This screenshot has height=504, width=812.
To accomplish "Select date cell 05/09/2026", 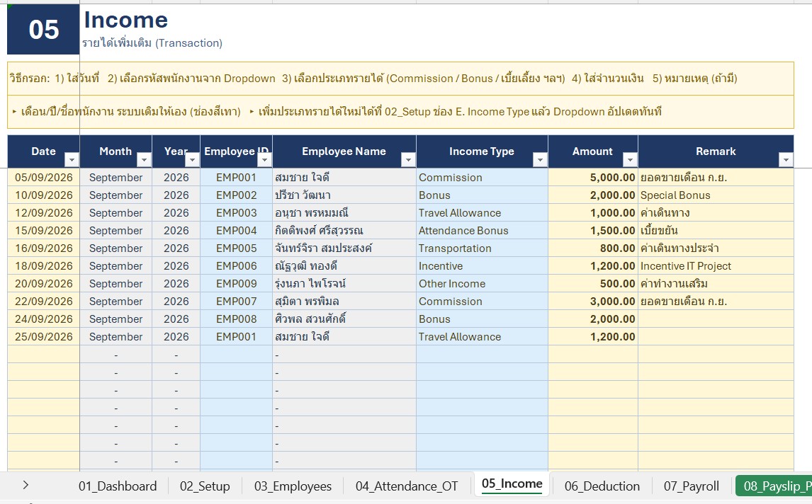I will coord(43,178).
